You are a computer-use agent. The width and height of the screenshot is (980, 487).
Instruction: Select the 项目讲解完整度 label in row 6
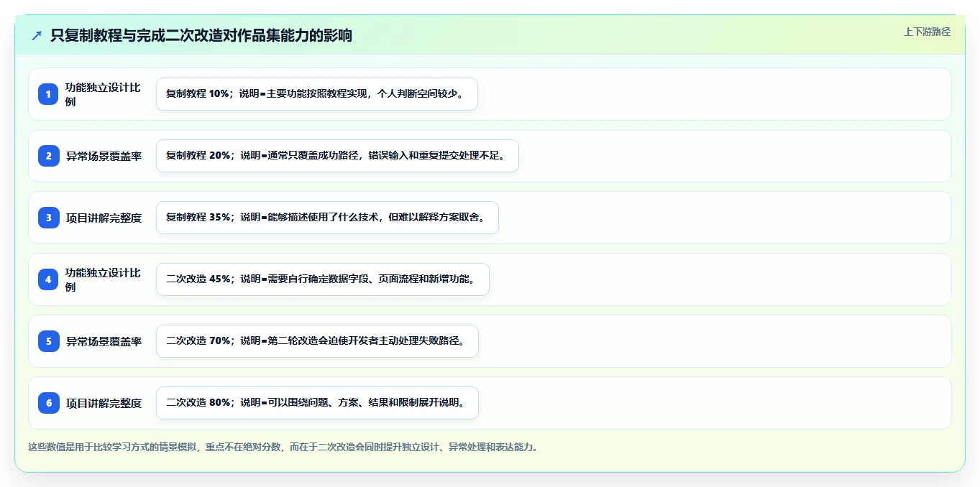tap(104, 403)
